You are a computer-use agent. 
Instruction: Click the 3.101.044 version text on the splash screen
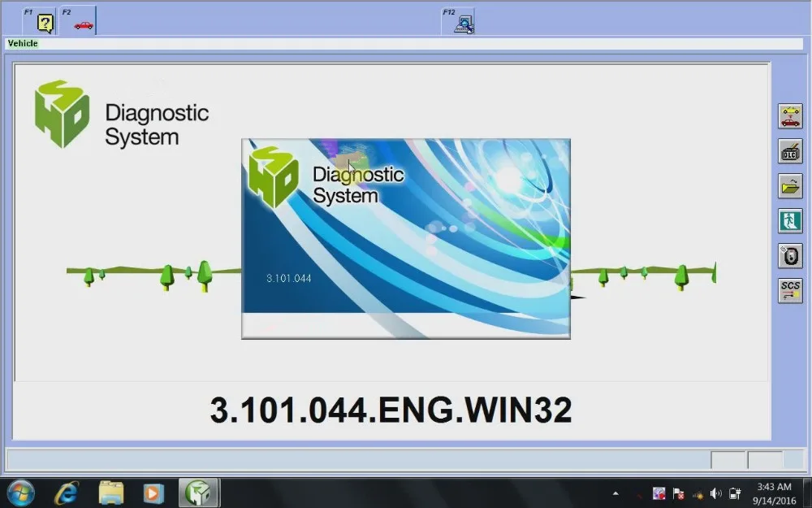(289, 278)
